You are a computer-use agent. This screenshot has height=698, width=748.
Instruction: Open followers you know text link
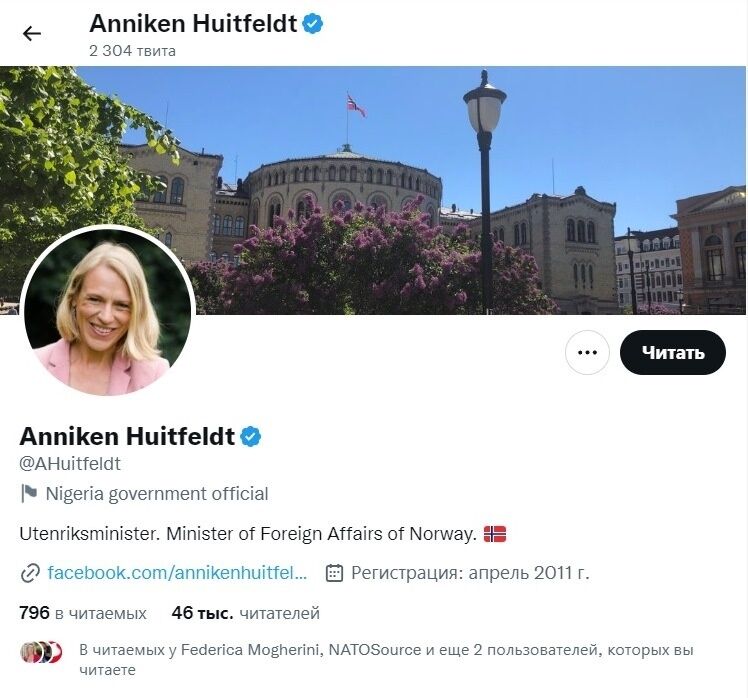pos(386,659)
